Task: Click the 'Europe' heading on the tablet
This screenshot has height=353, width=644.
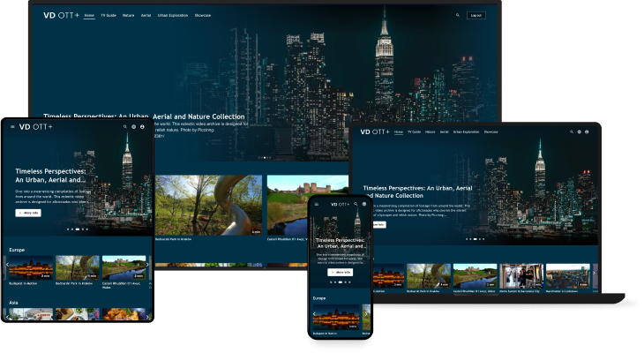Action: point(17,250)
